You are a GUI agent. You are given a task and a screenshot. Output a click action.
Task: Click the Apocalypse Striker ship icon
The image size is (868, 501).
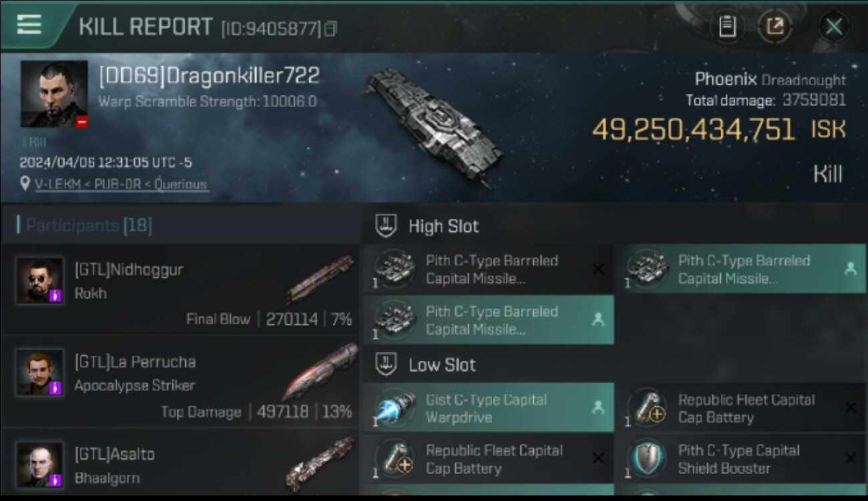click(x=320, y=372)
